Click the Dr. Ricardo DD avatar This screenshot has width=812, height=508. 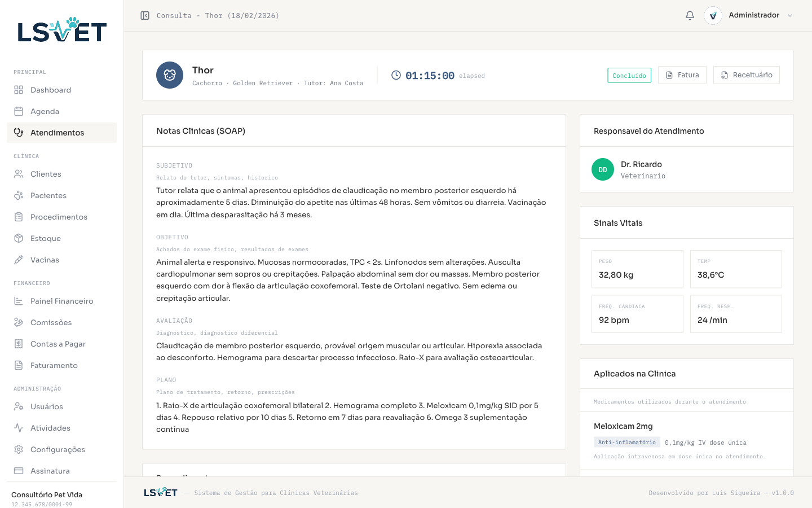tap(603, 169)
